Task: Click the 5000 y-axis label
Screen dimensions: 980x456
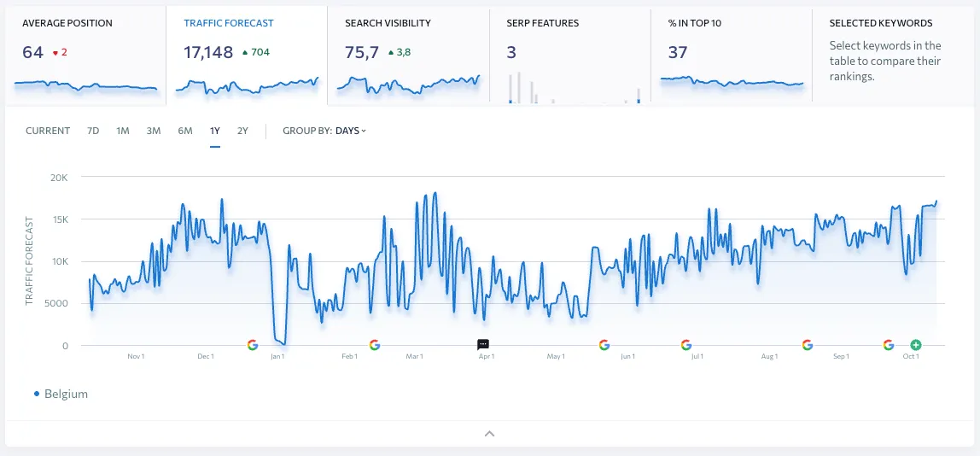Action: tap(57, 303)
